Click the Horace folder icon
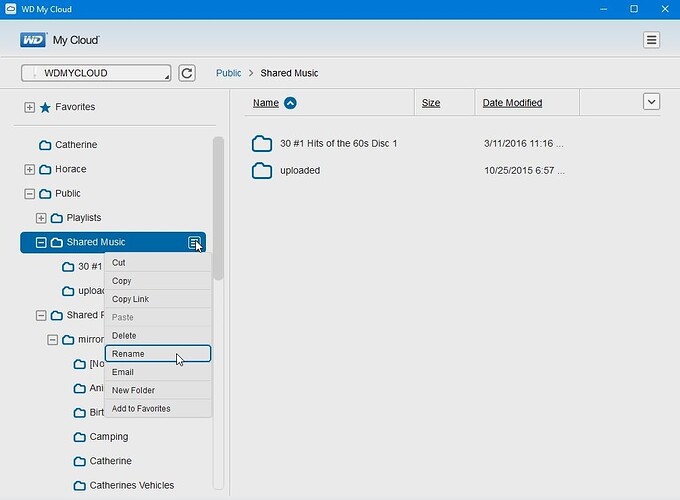This screenshot has height=500, width=680. pos(45,169)
